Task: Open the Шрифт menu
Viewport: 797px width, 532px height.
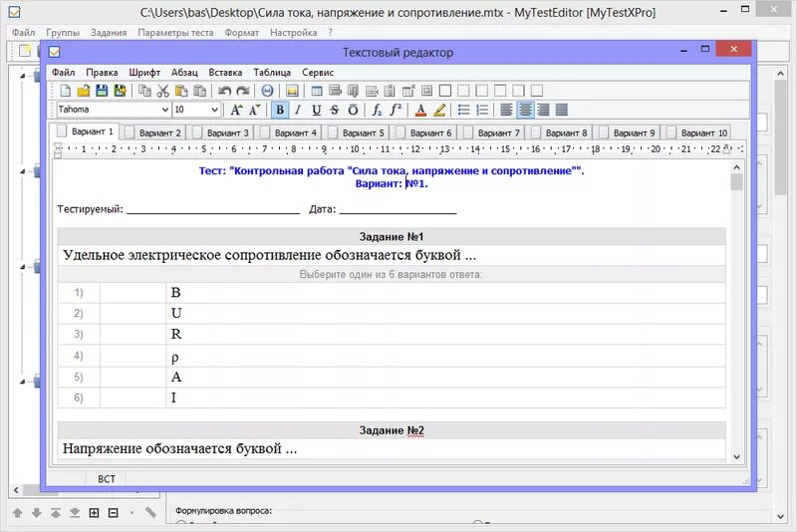Action: (144, 72)
